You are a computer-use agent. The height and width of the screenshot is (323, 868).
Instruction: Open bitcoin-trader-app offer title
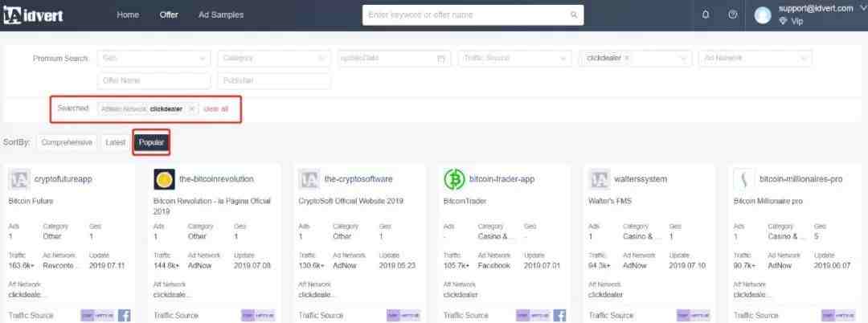[502, 179]
